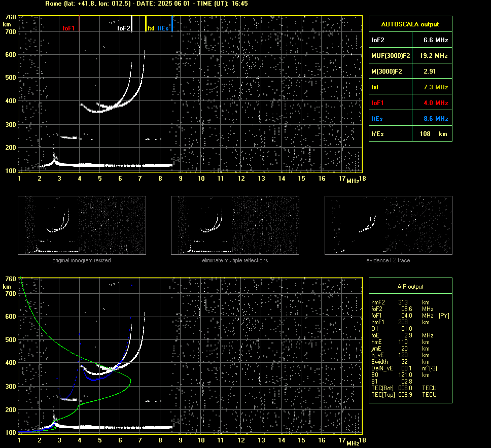The image size is (491, 448).
Task: Click the 'eliminate multiple reflections' caption
Action: pyautogui.click(x=235, y=260)
